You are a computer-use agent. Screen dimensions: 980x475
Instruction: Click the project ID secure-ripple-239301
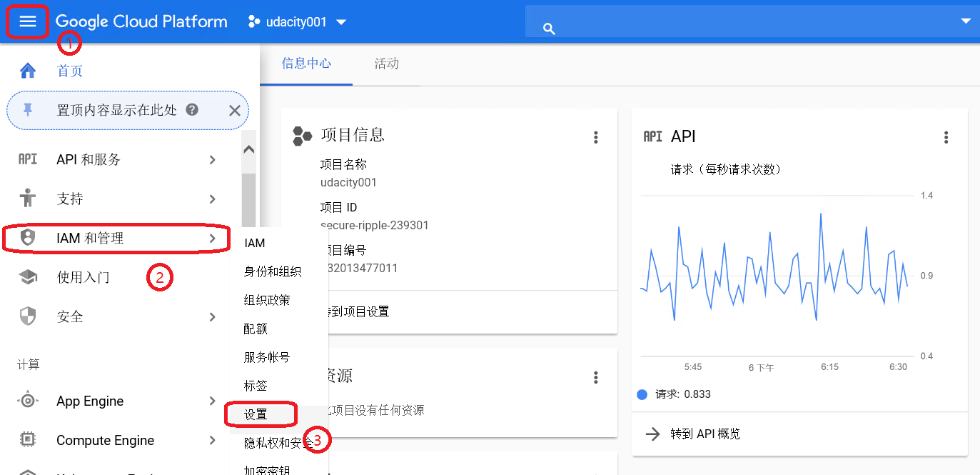pyautogui.click(x=375, y=226)
